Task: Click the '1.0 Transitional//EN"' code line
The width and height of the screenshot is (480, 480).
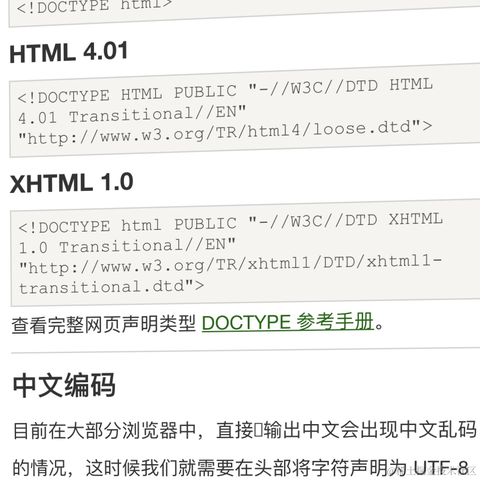Action: coord(127,246)
